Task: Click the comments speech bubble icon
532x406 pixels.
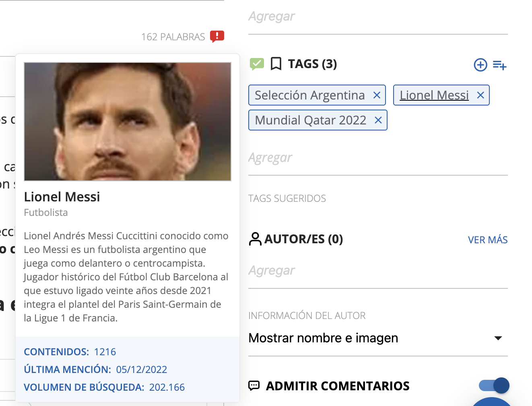Action: pyautogui.click(x=254, y=386)
